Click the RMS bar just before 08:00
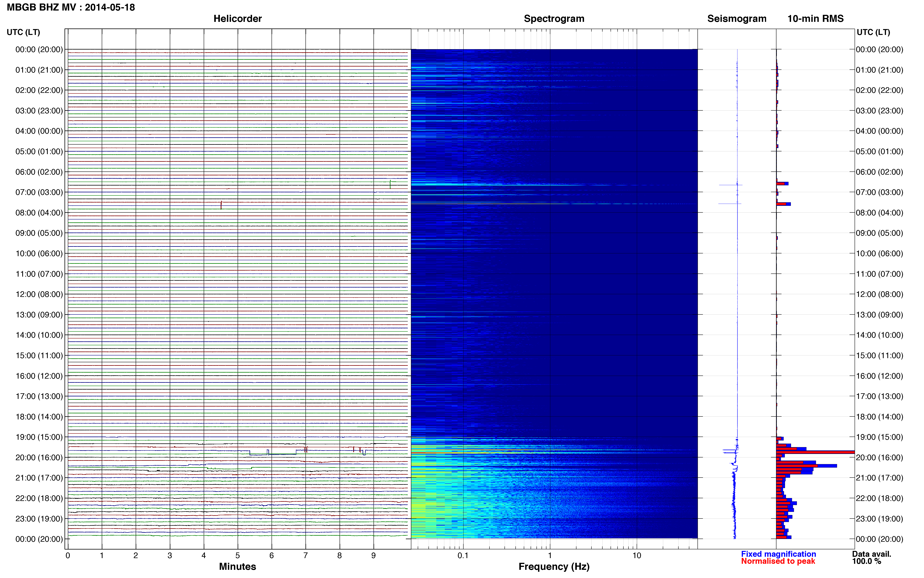 [x=783, y=204]
